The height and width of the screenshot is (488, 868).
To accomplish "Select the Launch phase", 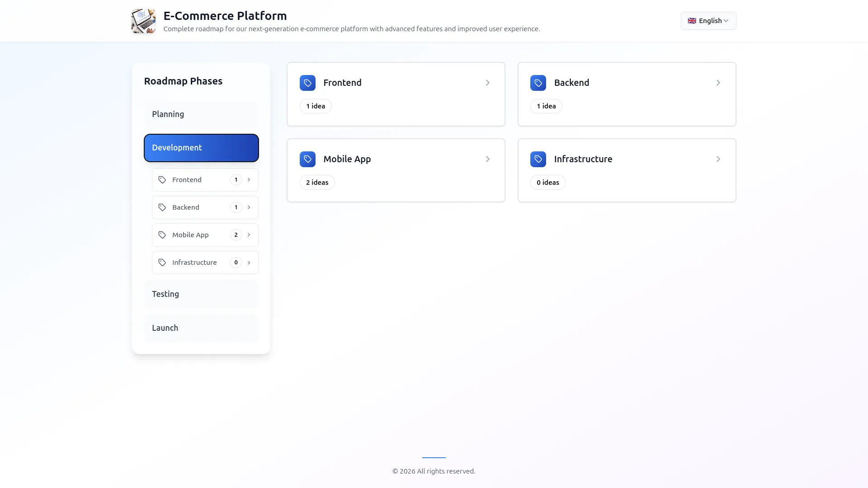I will (201, 328).
